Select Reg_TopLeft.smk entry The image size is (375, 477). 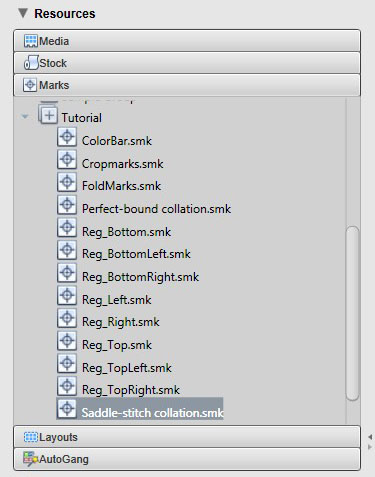[x=127, y=368]
